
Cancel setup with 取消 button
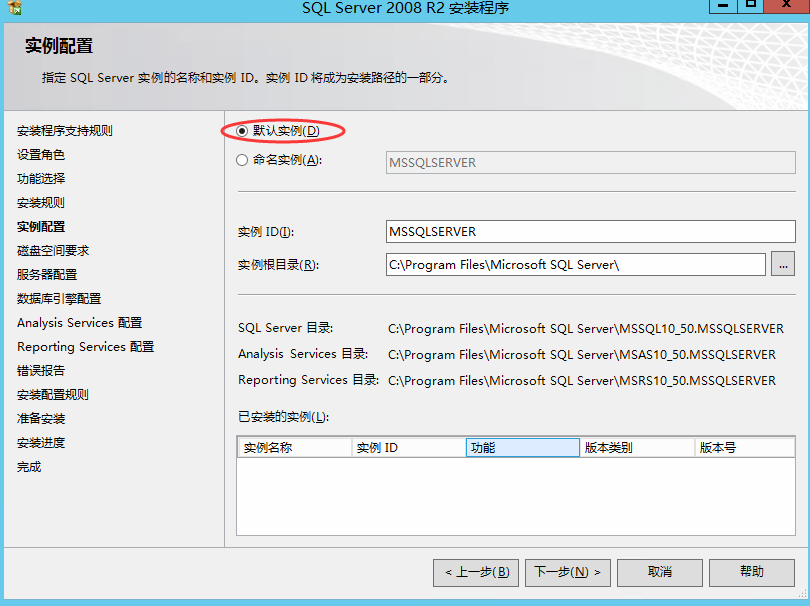pyautogui.click(x=660, y=572)
